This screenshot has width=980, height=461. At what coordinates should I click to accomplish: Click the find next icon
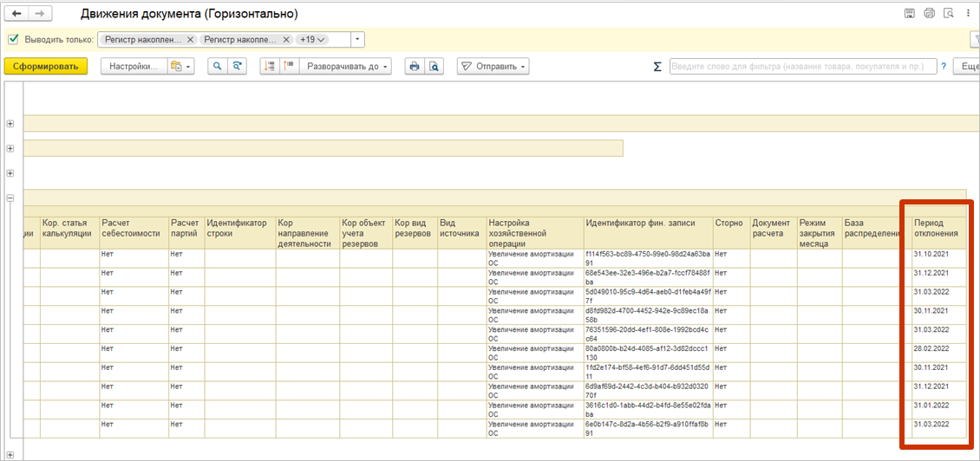(x=237, y=67)
